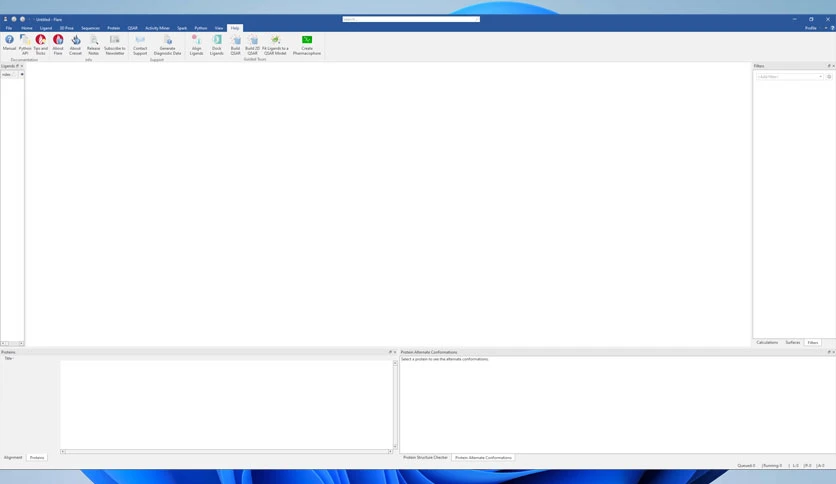Open the Add Filter dropdown
Viewport: 836px width, 484px height.
[790, 77]
